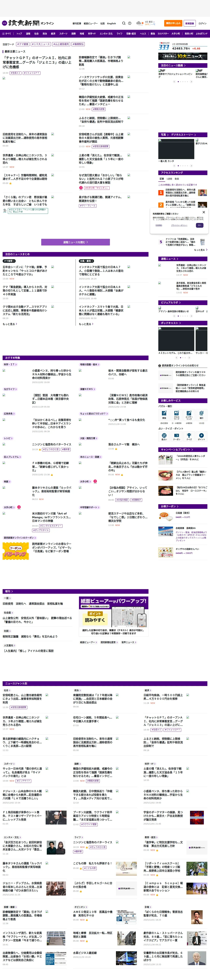Screen dimensions: 210x980
Task: Click the ログイン link
Action: (202, 23)
